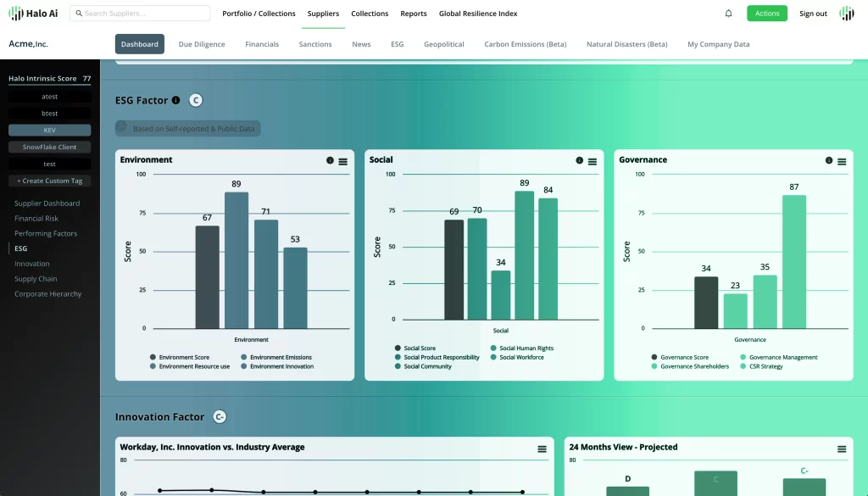868x496 pixels.
Task: Click the 89 Environment Emissions bar
Action: pyautogui.click(x=236, y=260)
